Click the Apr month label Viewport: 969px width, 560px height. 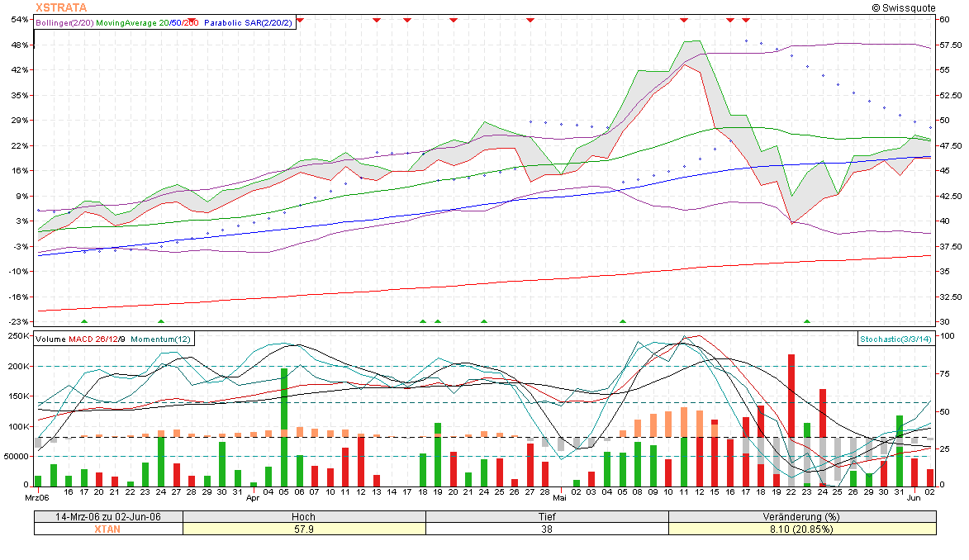(253, 497)
